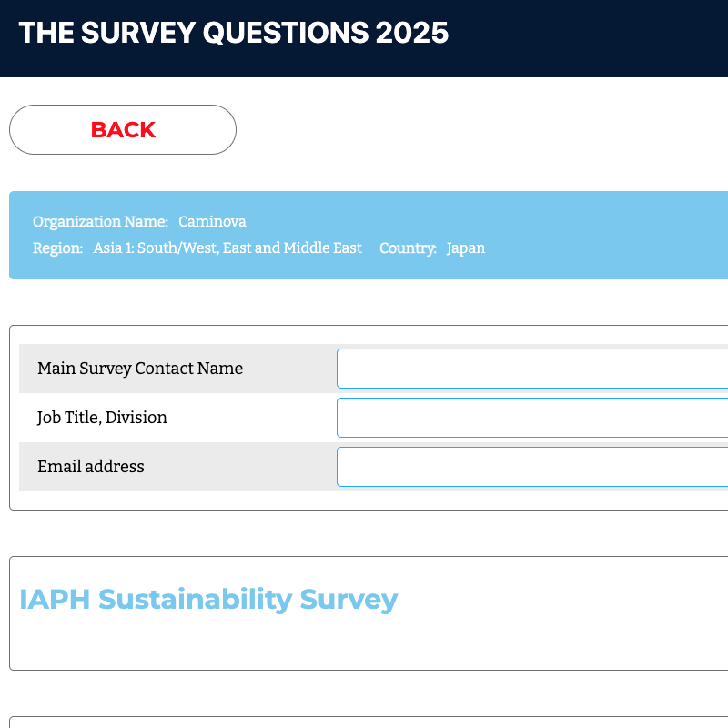Image resolution: width=728 pixels, height=728 pixels.
Task: Click the Country label
Action: tap(408, 248)
